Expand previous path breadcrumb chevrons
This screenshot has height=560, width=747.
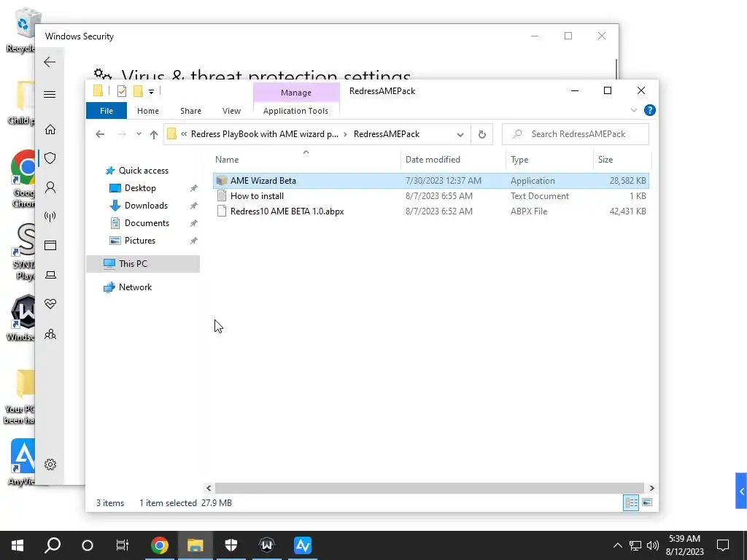183,134
